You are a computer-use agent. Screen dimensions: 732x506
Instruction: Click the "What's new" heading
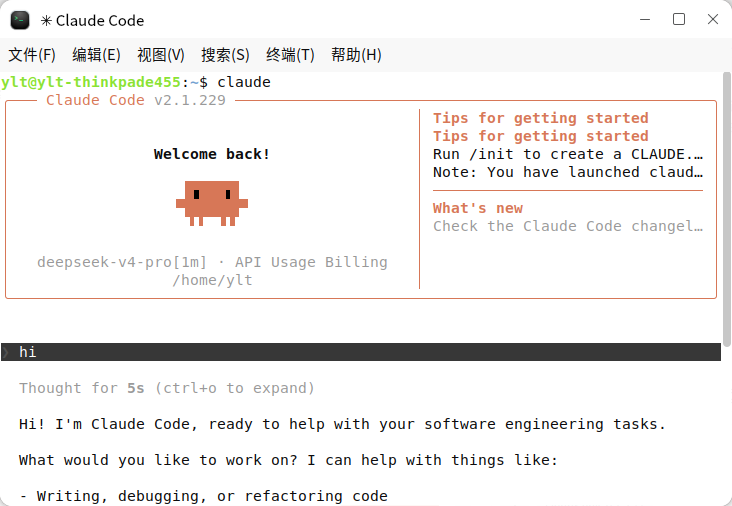tap(478, 208)
